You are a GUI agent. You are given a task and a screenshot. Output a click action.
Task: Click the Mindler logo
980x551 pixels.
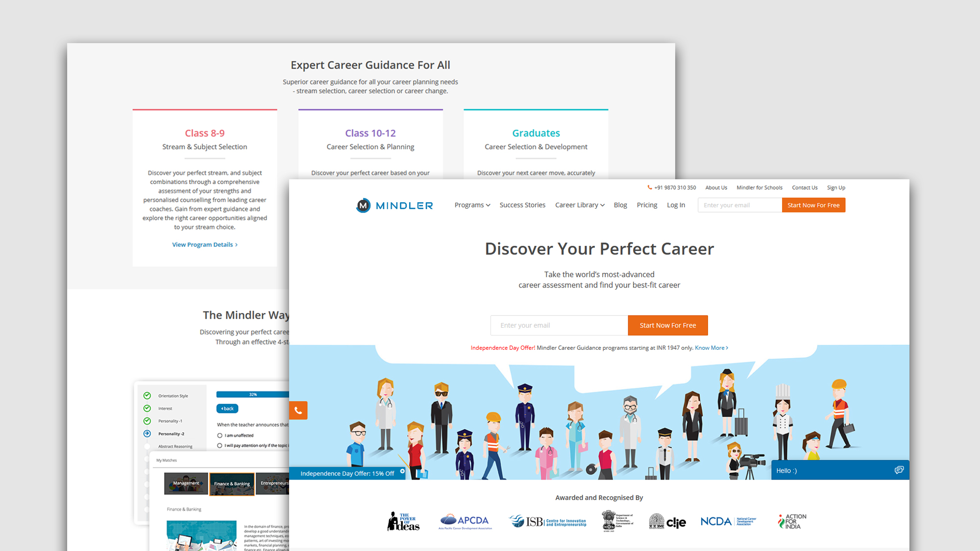point(394,206)
